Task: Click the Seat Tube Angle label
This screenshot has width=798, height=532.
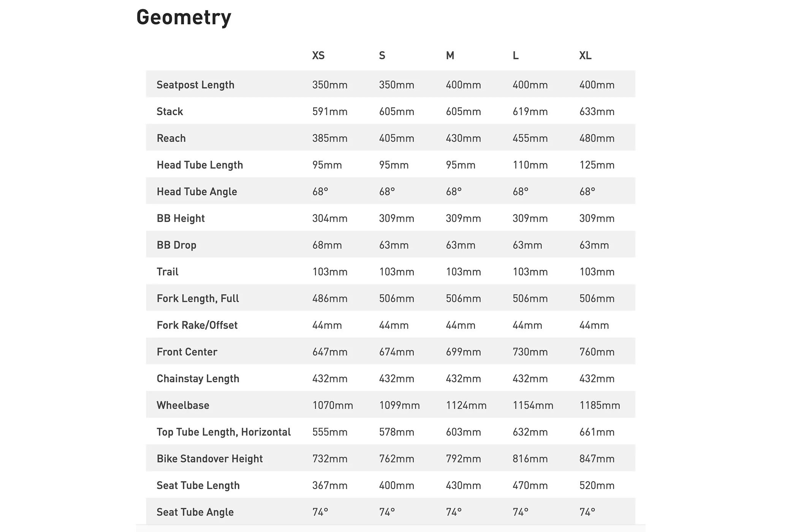Action: (195, 512)
